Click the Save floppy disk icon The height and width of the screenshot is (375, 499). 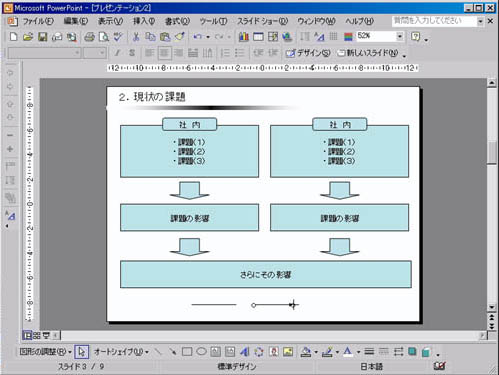coord(42,37)
